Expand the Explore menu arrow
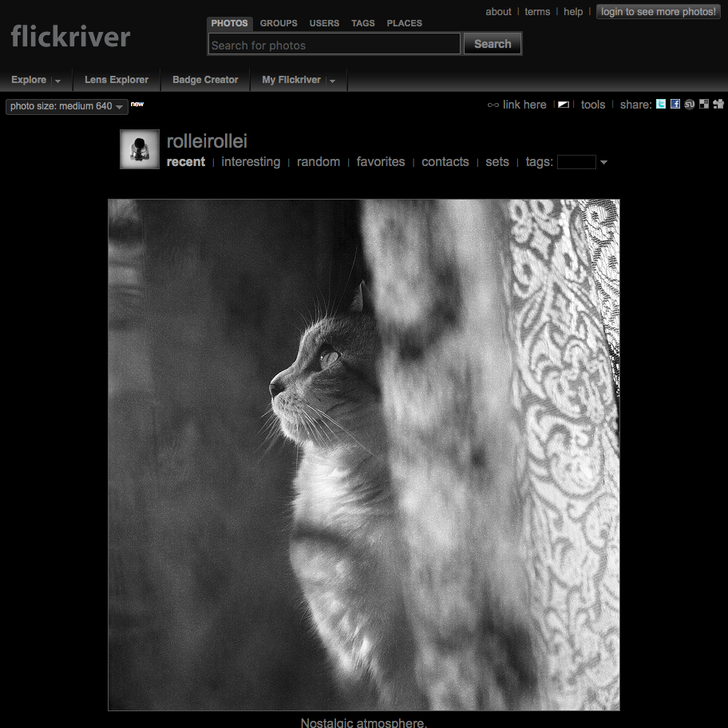This screenshot has height=728, width=728. 57,80
